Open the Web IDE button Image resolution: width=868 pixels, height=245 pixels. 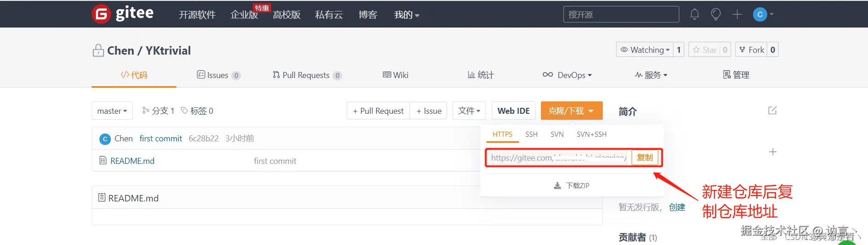pos(513,111)
